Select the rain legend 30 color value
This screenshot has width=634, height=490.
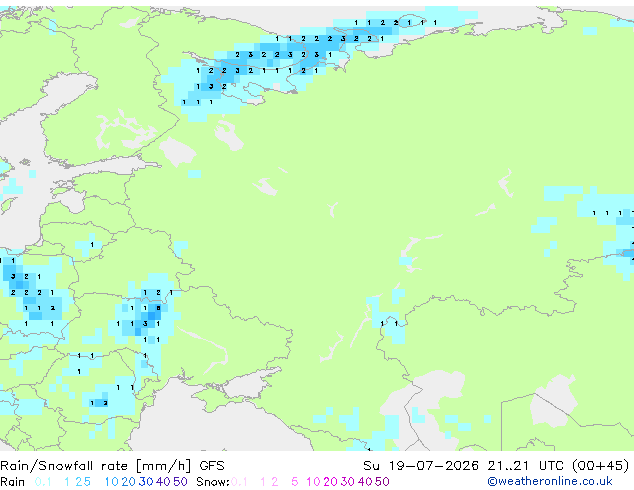146,482
